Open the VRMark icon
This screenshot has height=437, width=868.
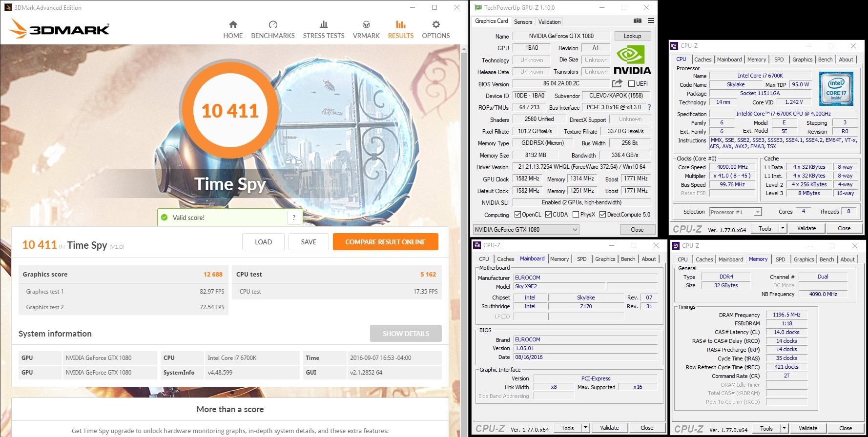tap(366, 25)
